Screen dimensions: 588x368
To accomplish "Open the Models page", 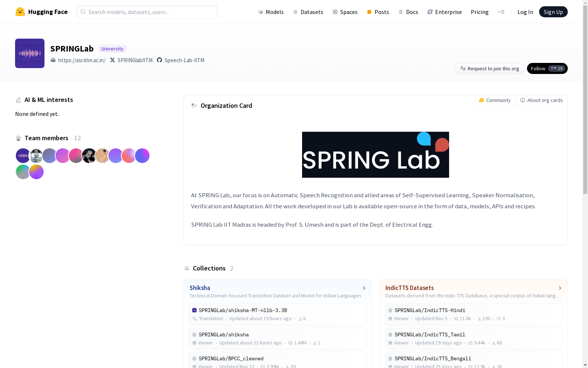I will (271, 12).
